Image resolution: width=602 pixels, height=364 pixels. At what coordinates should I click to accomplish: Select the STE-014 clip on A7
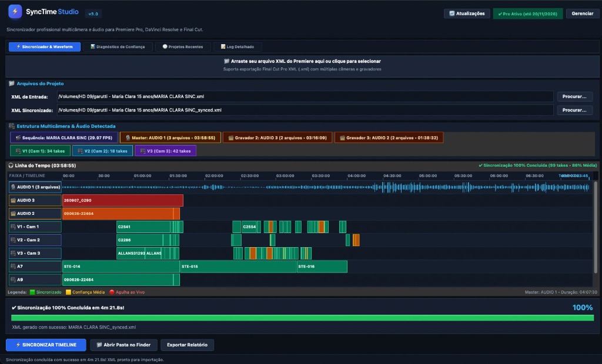(x=121, y=267)
